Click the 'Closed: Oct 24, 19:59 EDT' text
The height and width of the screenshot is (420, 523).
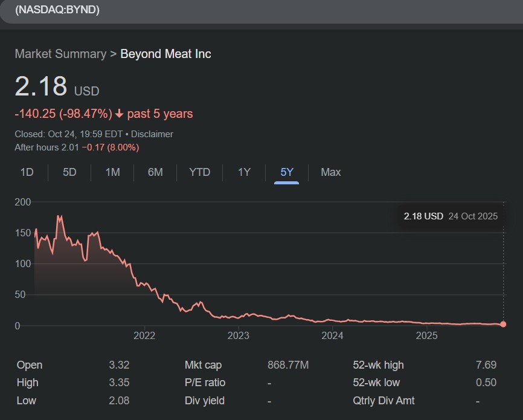point(69,134)
